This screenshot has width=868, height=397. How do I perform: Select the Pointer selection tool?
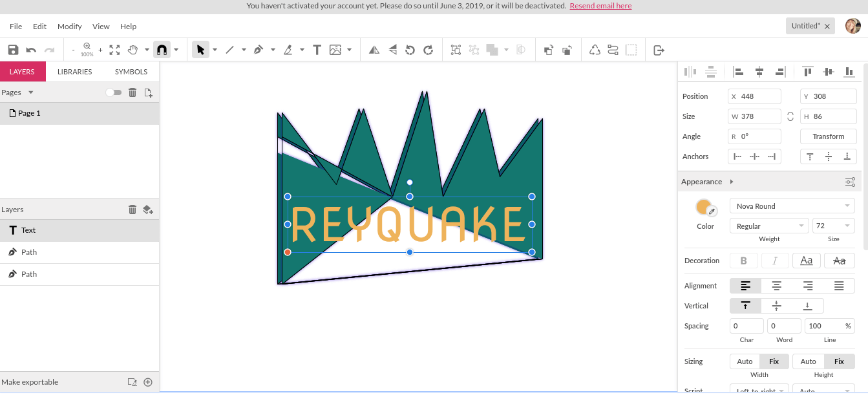[x=200, y=50]
